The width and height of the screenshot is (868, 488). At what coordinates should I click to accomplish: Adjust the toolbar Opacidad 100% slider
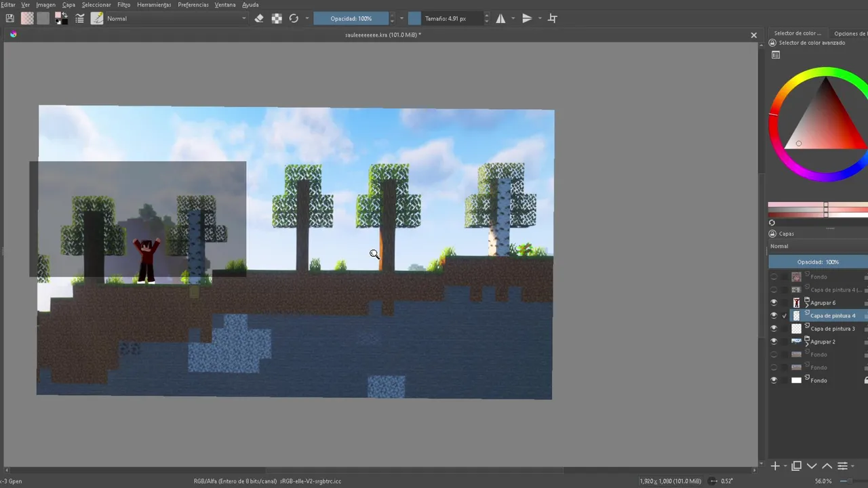[351, 18]
